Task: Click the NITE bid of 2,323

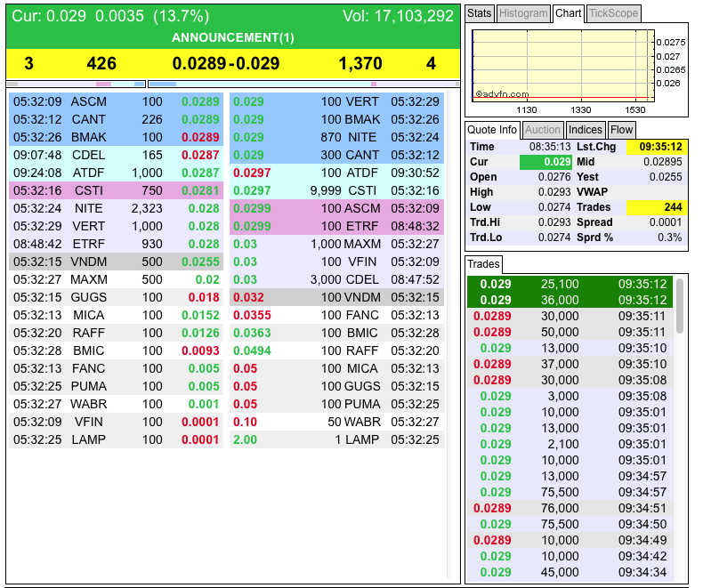Action: (116, 208)
